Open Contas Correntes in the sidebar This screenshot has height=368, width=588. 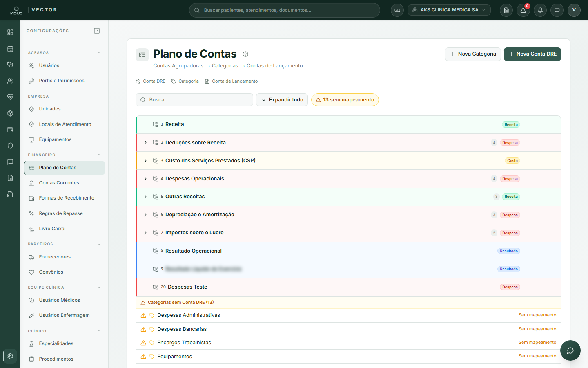point(65,183)
